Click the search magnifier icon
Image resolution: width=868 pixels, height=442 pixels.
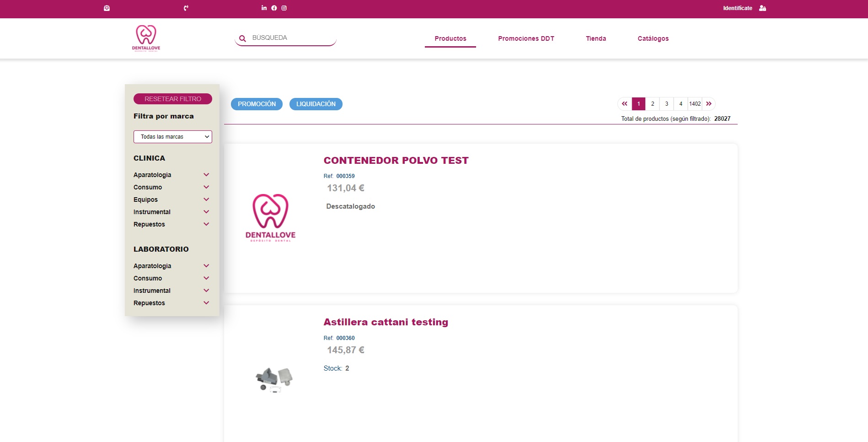tap(242, 38)
